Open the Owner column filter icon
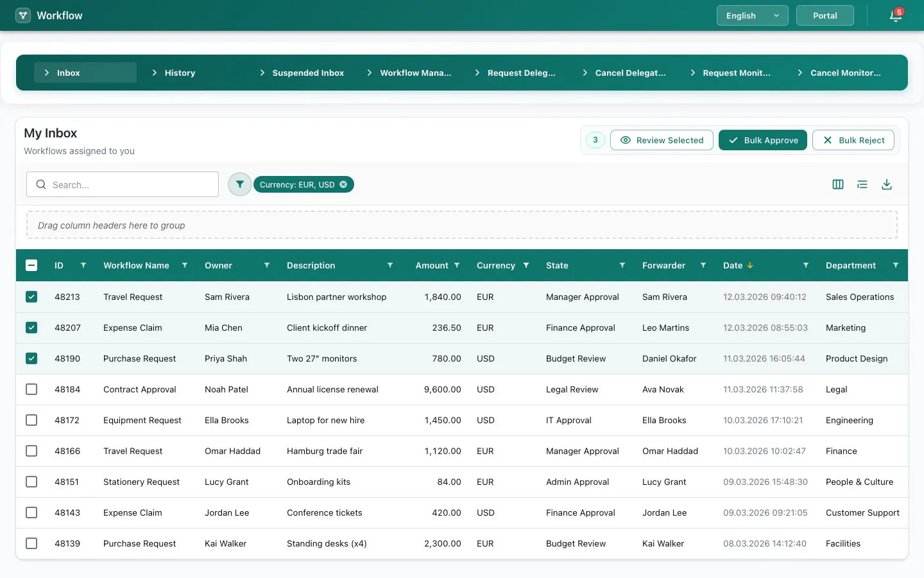 [x=267, y=265]
